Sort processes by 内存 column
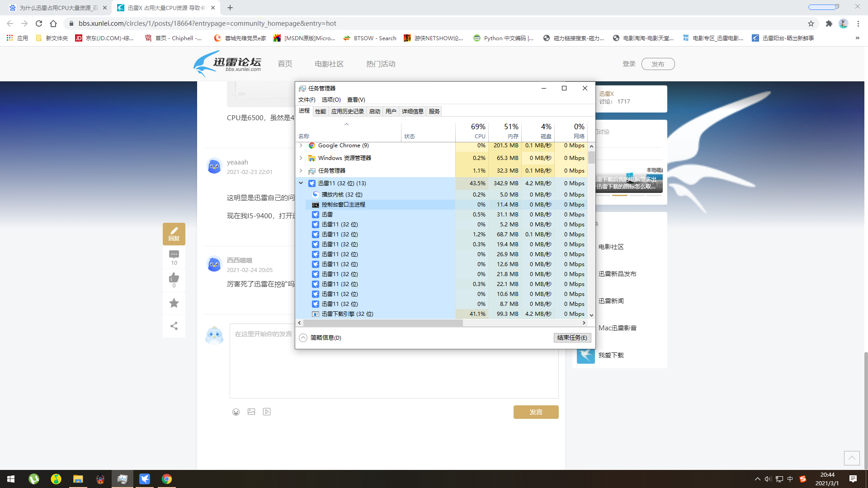868x488 pixels. pyautogui.click(x=505, y=131)
